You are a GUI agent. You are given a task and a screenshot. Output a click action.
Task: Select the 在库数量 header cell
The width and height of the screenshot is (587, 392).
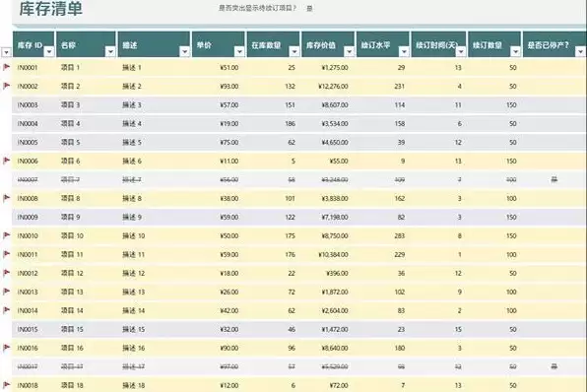(273, 44)
